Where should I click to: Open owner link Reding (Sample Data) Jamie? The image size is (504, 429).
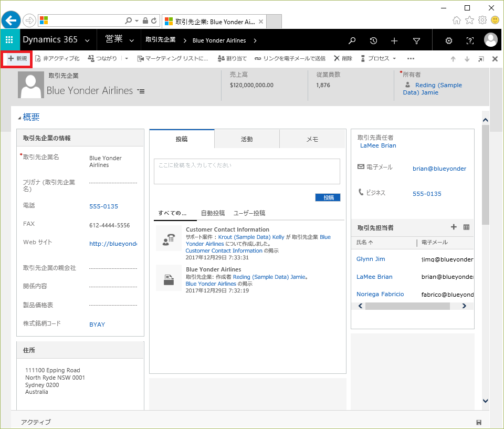tap(432, 89)
